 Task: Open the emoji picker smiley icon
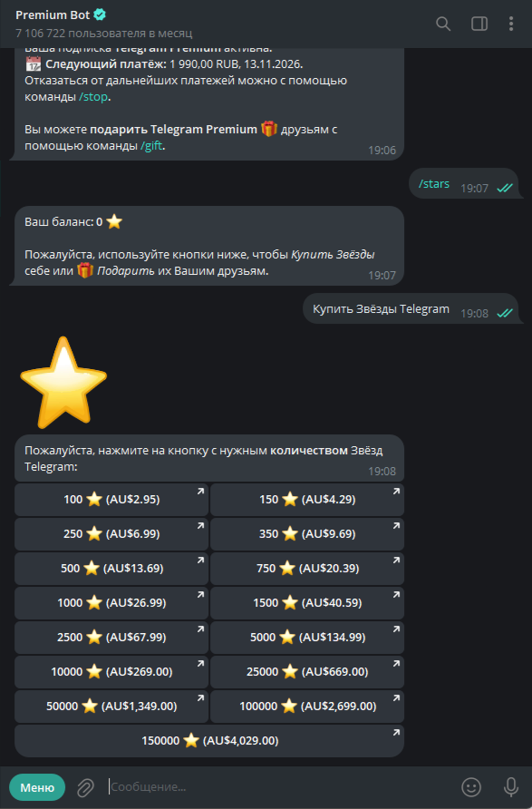471,787
